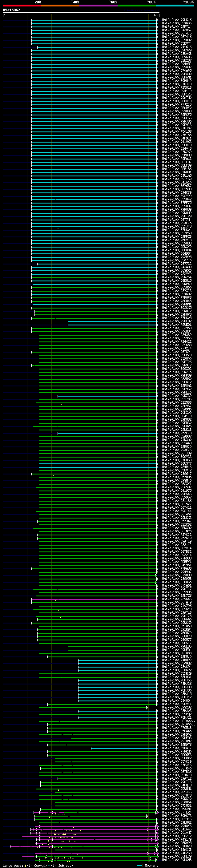The height and width of the screenshot is (868, 197).
Task: Select hit label UniRef100_Q5DVT4
Action: 176,43
